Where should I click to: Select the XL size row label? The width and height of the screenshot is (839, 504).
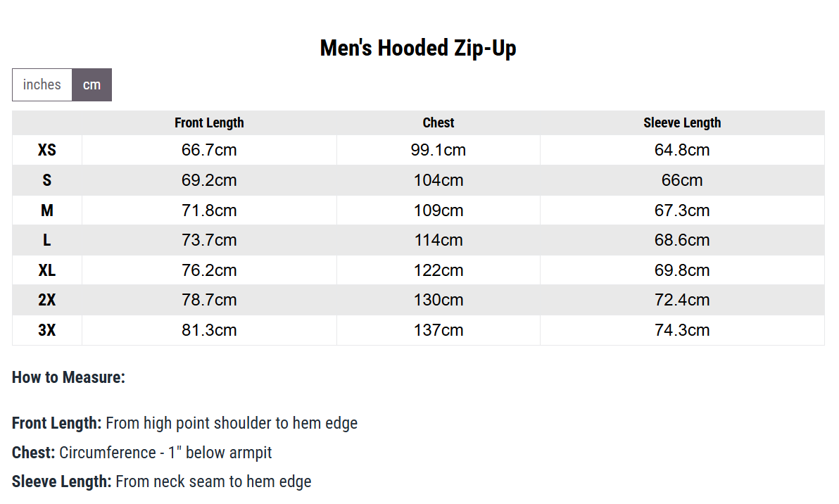[x=47, y=270]
